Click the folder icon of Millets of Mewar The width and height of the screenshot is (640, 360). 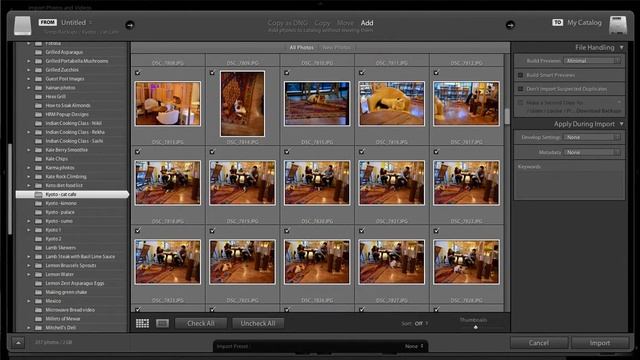[x=38, y=319]
